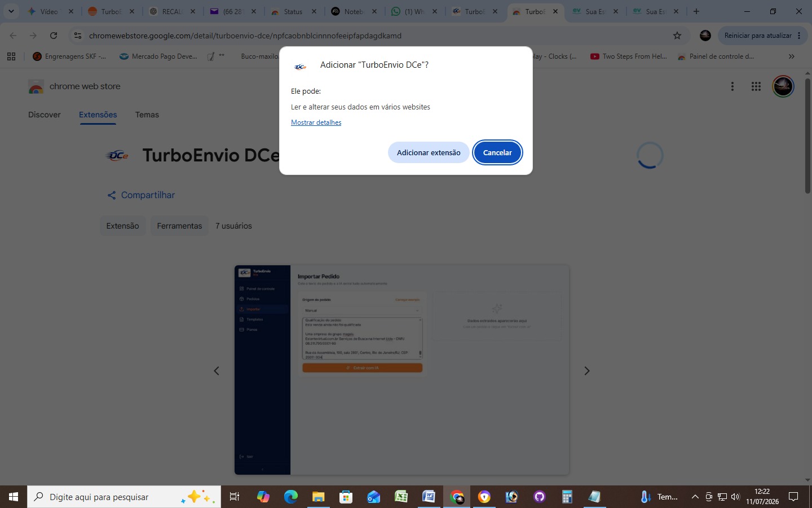Image resolution: width=812 pixels, height=508 pixels.
Task: Click the Ferramentas category chip
Action: tap(179, 226)
